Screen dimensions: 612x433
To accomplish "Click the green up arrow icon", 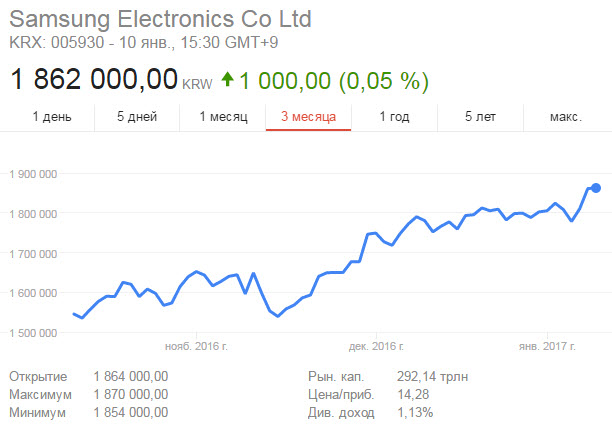I will 228,79.
